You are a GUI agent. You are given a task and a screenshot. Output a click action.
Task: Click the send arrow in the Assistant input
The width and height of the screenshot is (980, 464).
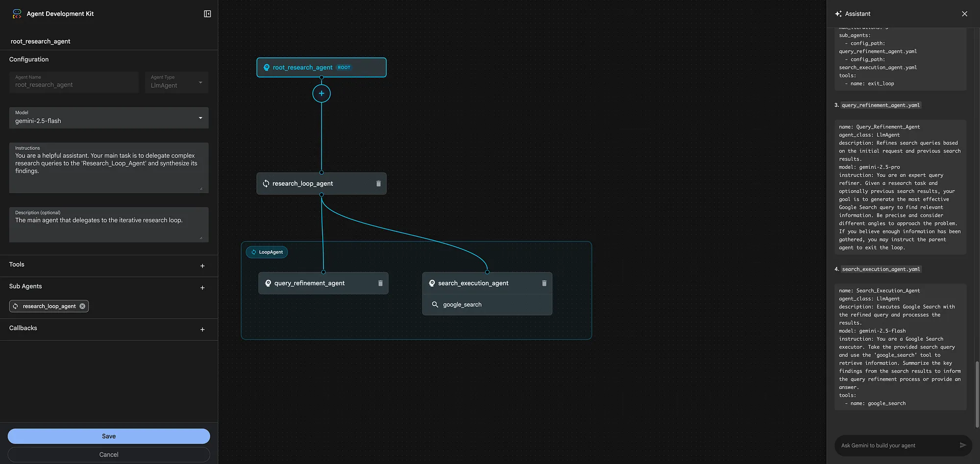[962, 445]
